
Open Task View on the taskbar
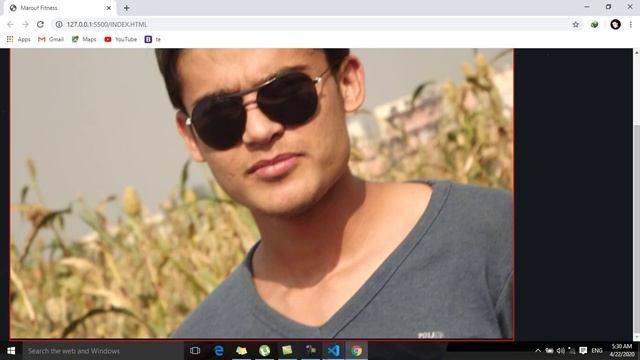(x=195, y=351)
